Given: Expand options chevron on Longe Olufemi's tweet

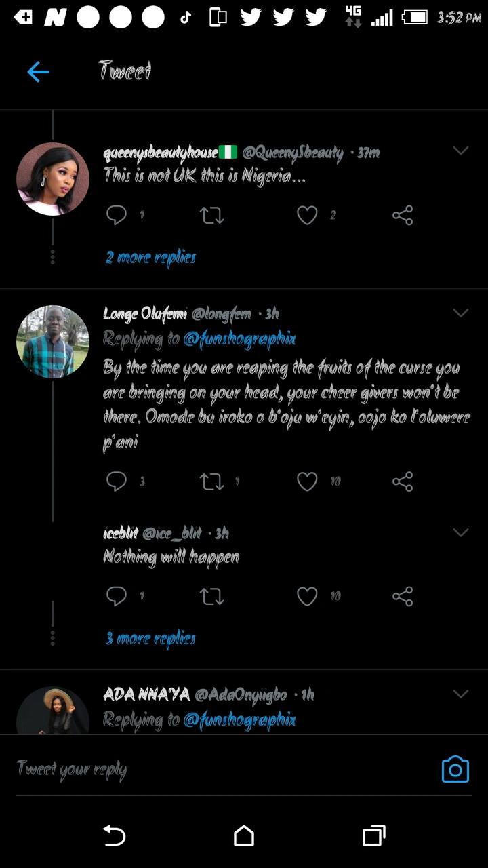Looking at the screenshot, I should (461, 313).
